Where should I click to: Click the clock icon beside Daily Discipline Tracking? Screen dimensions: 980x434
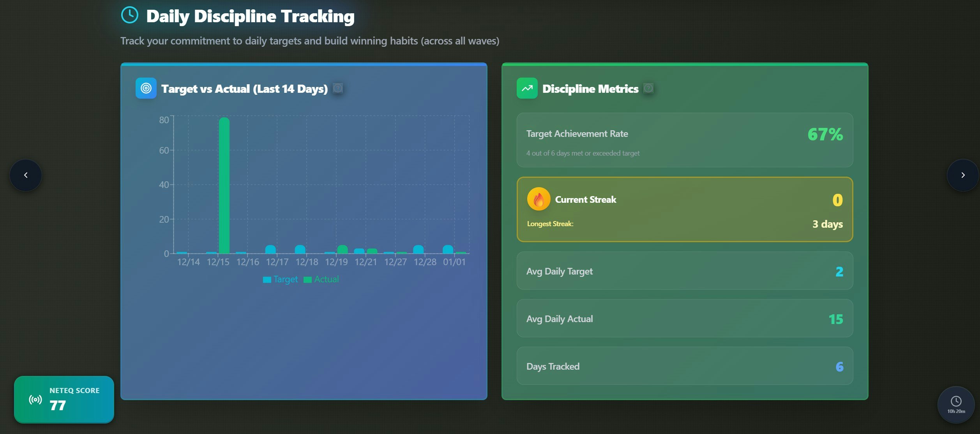[x=130, y=15]
